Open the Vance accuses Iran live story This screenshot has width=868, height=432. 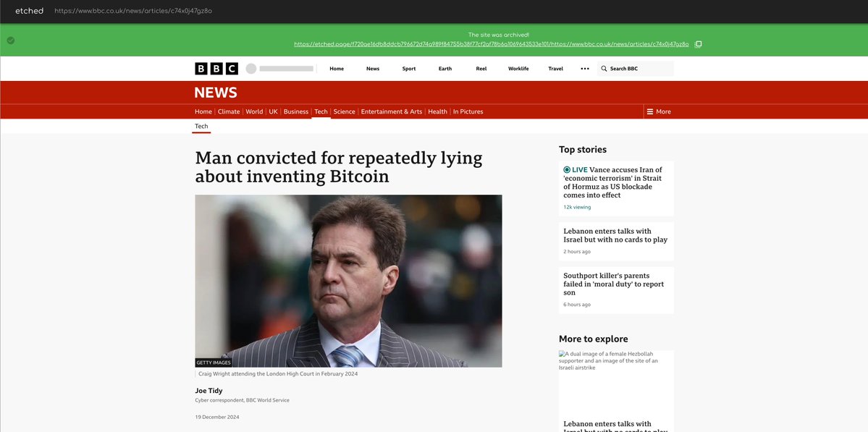[x=612, y=182]
